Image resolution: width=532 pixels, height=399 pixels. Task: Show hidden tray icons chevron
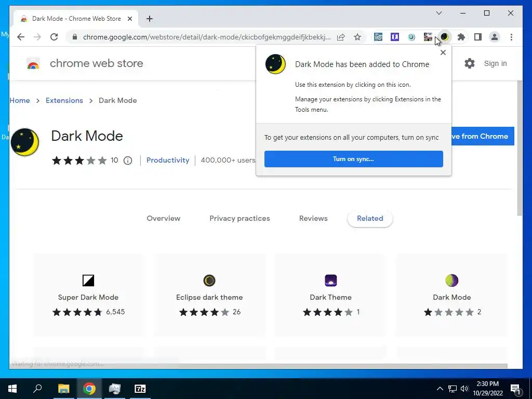pos(440,389)
